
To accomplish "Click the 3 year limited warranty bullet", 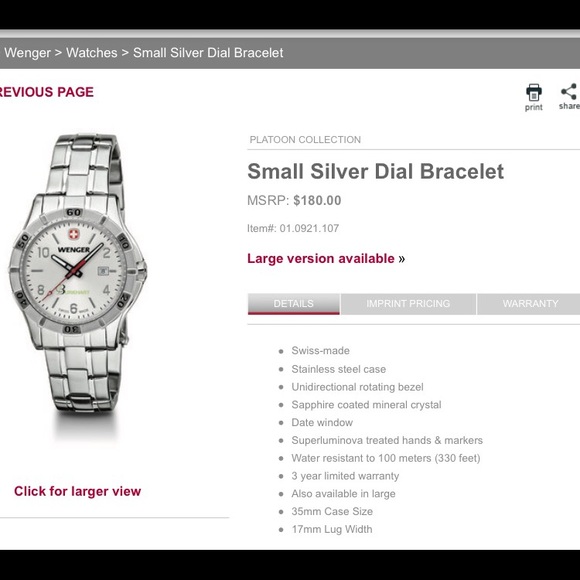I will coord(345,476).
